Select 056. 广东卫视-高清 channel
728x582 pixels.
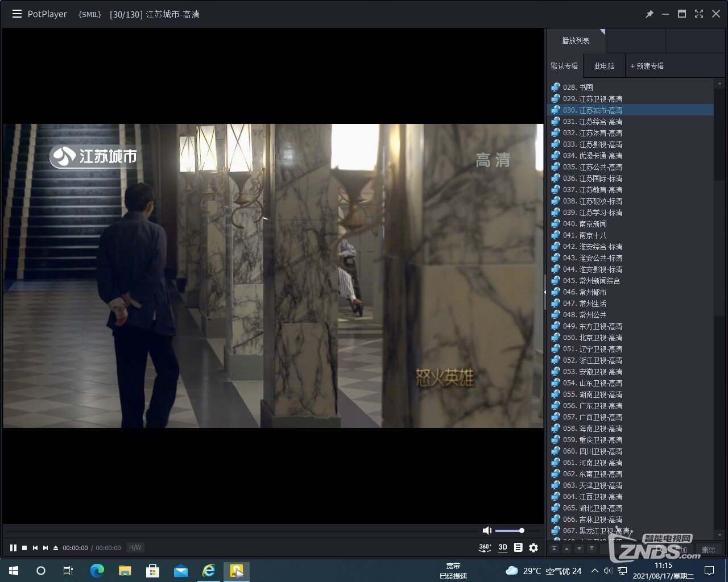point(630,406)
